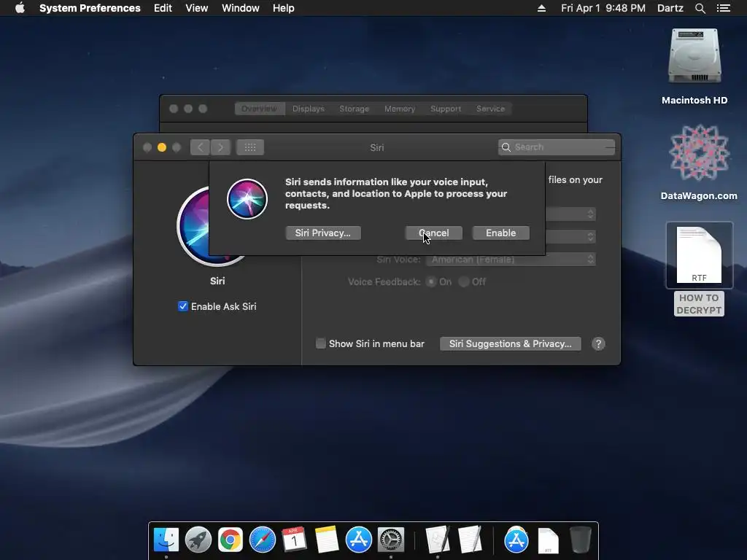747x560 pixels.
Task: Open Finder from the Dock
Action: 166,540
